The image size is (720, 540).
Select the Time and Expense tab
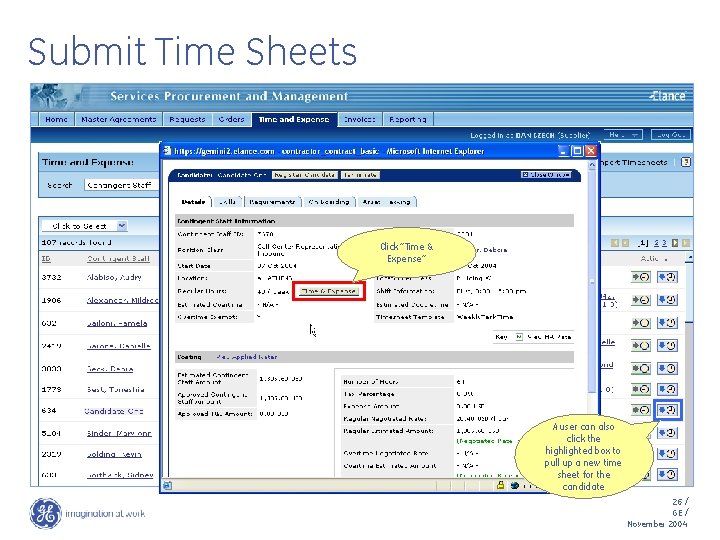pos(294,119)
